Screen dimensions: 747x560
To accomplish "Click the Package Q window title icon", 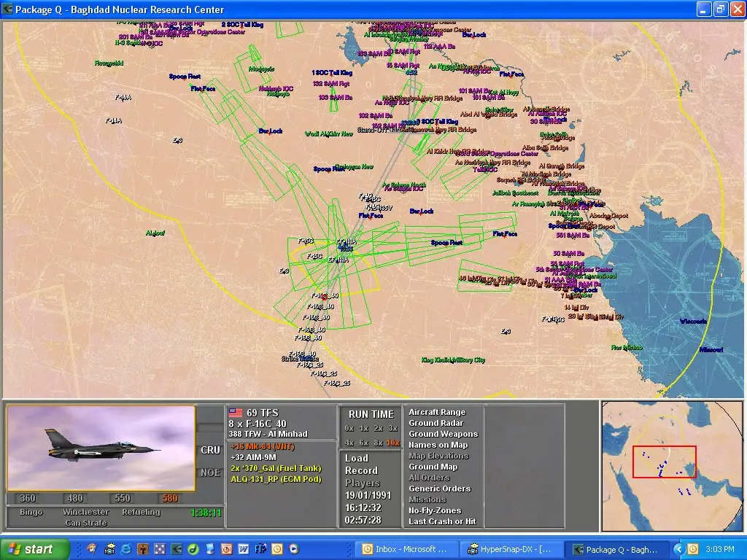I will tap(8, 9).
